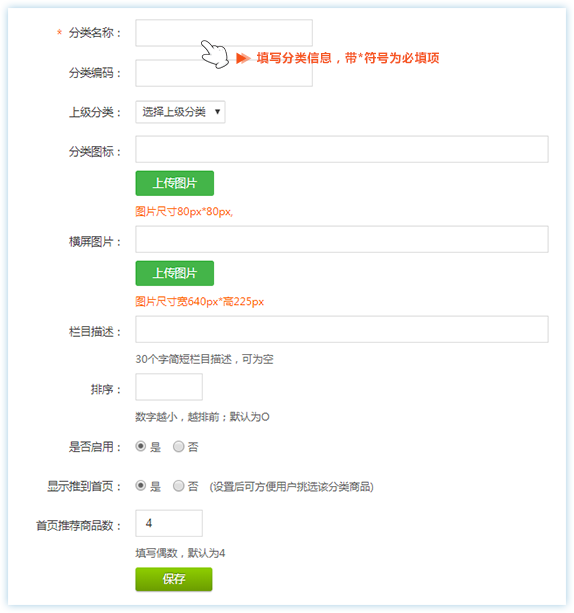
Task: Select 是 for 显示推到首页
Action: coord(141,486)
